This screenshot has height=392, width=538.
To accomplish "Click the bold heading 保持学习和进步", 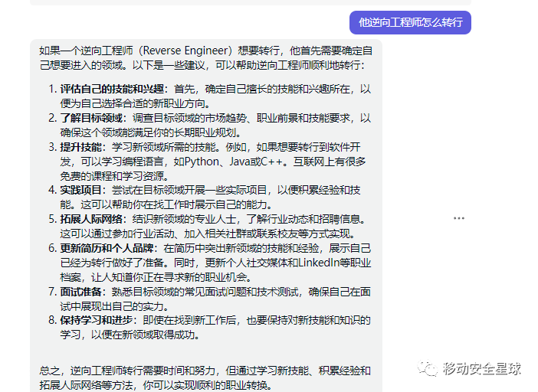I will [x=97, y=320].
